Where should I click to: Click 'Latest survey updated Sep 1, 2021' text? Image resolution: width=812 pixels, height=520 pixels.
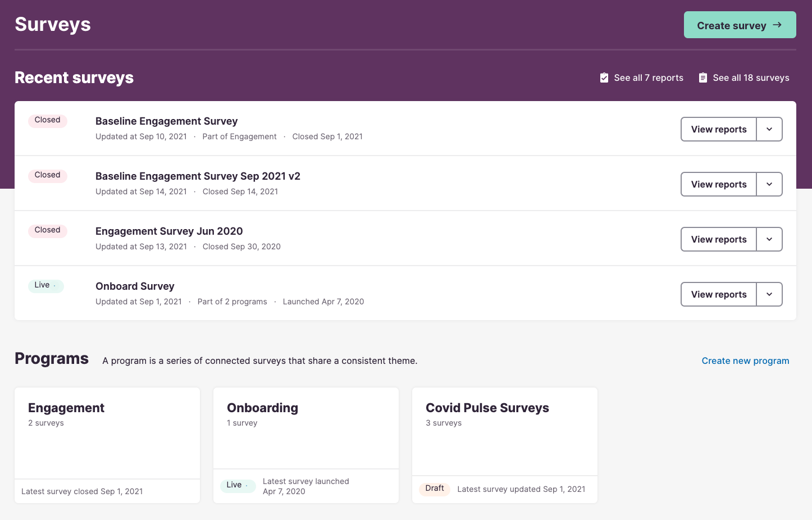coord(521,489)
